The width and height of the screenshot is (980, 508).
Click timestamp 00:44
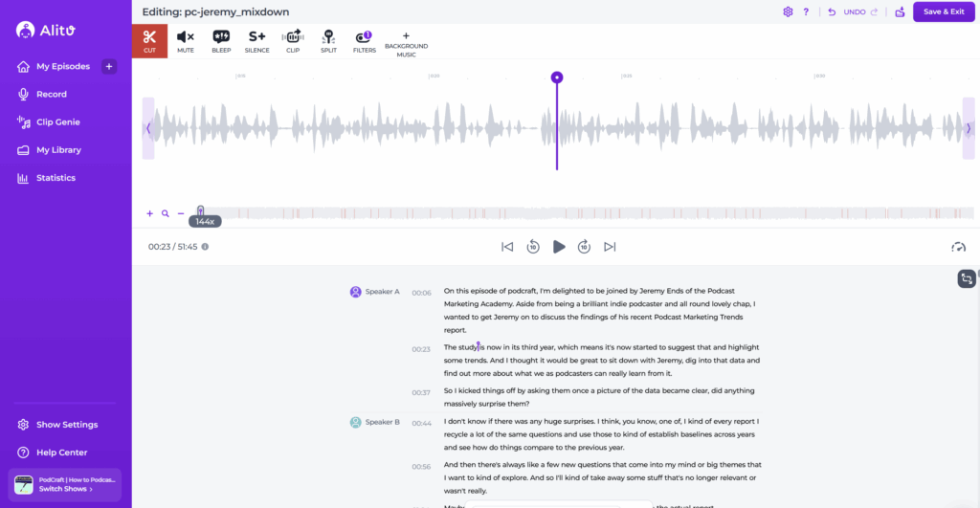click(421, 423)
